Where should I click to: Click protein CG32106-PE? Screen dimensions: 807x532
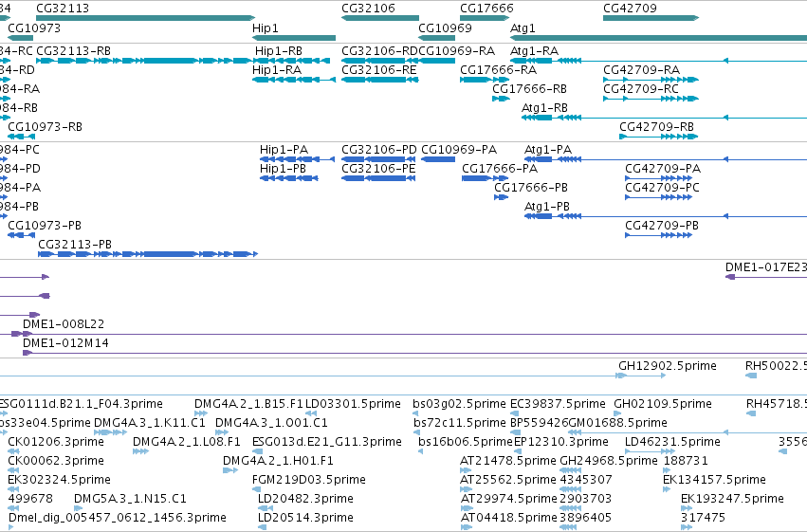tap(378, 178)
